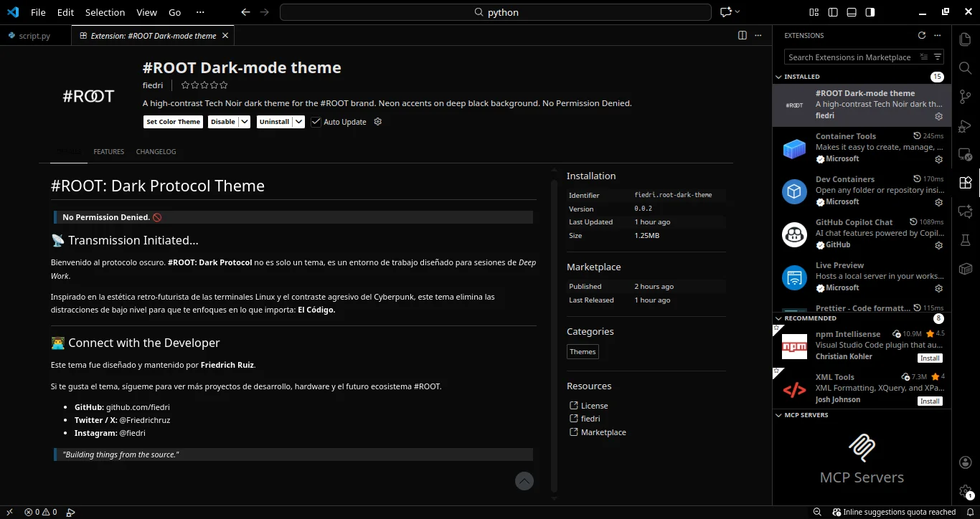Open Source Control in the activity bar

click(x=966, y=97)
